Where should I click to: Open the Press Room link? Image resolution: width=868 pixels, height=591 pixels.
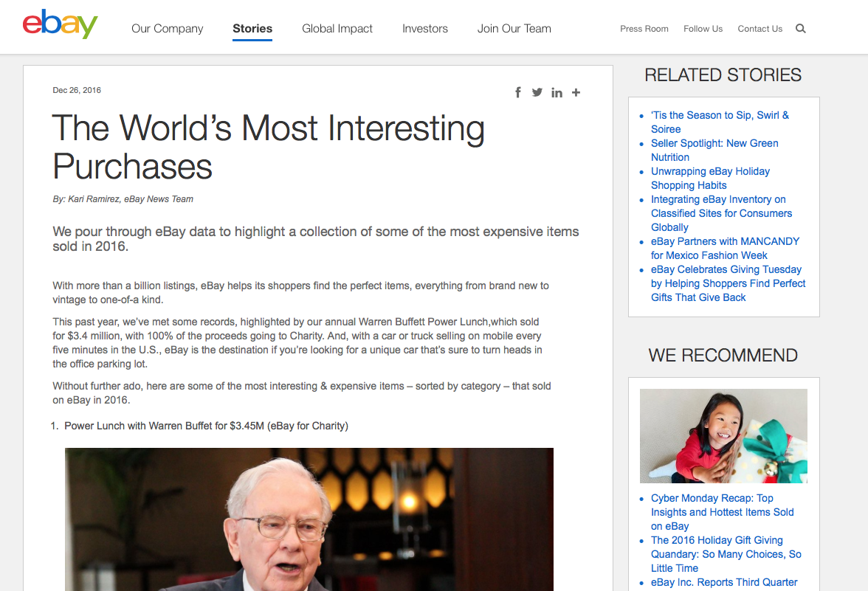pyautogui.click(x=644, y=29)
